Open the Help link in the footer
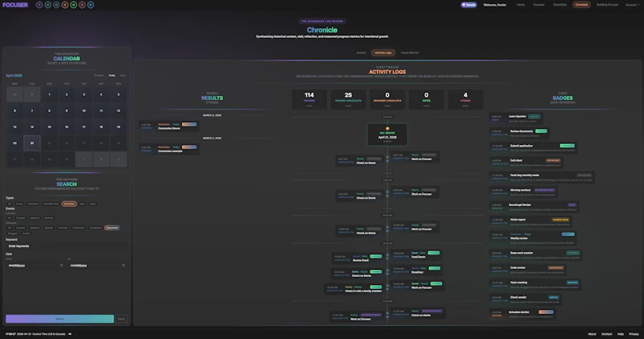The height and width of the screenshot is (339, 644). (621, 334)
